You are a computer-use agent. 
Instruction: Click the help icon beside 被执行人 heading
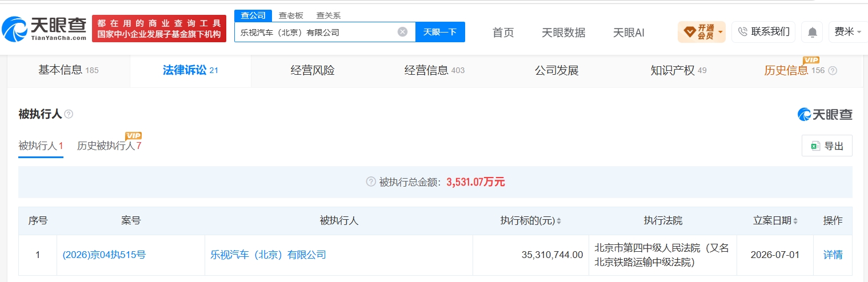point(69,114)
